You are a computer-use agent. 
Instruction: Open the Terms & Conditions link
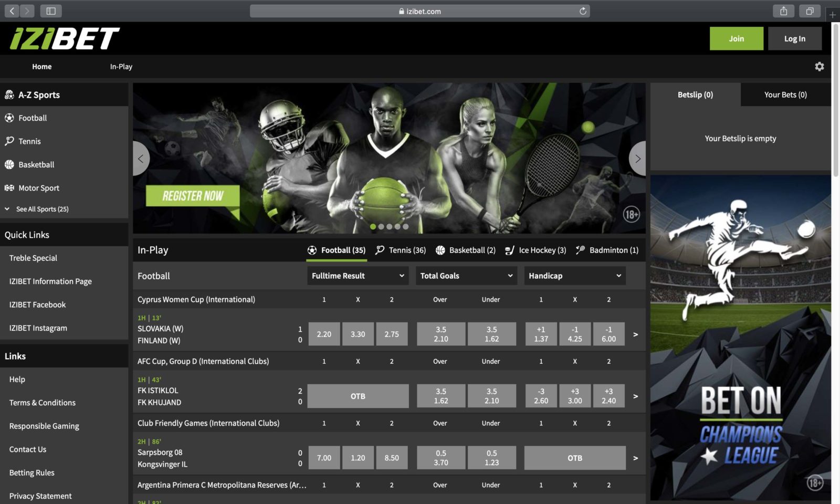pos(43,402)
